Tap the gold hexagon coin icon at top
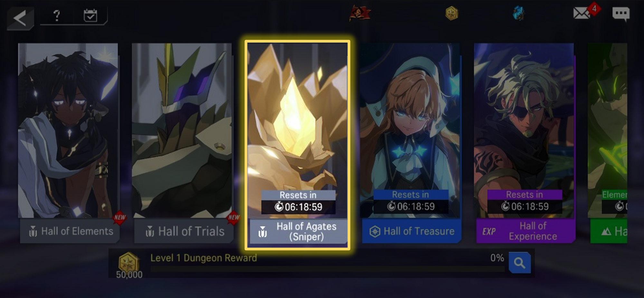Viewport: 644px width, 298px height. pos(451,13)
